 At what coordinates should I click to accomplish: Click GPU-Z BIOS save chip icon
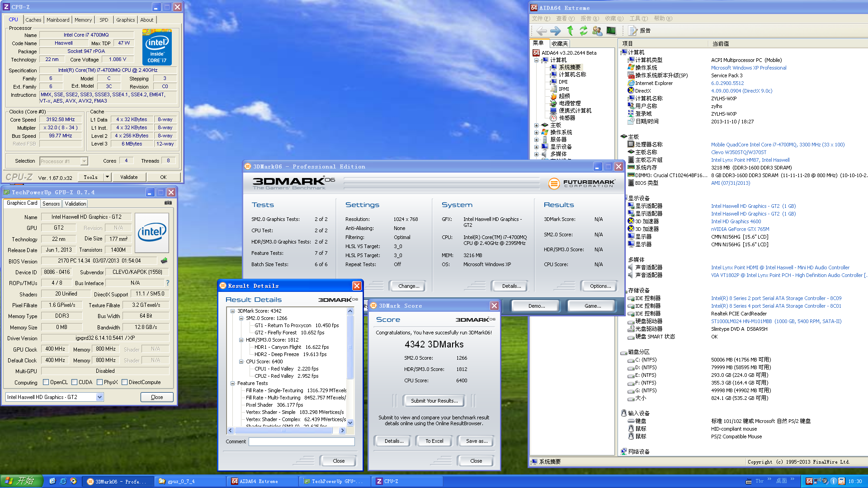164,261
